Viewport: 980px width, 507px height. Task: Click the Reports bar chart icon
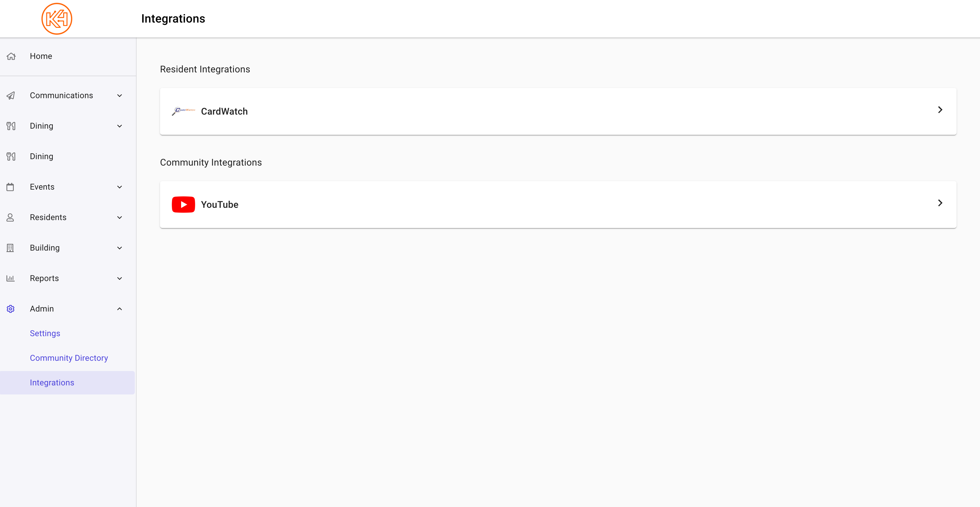click(10, 278)
